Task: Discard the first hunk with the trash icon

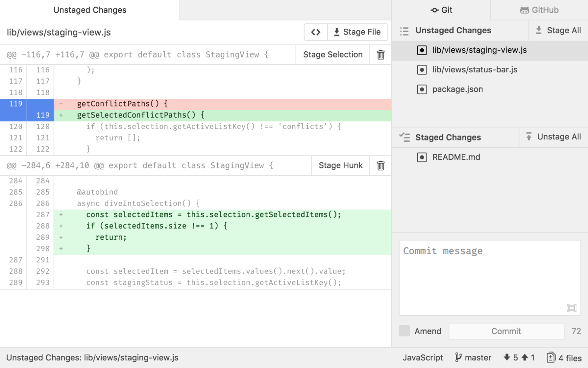Action: tap(380, 54)
